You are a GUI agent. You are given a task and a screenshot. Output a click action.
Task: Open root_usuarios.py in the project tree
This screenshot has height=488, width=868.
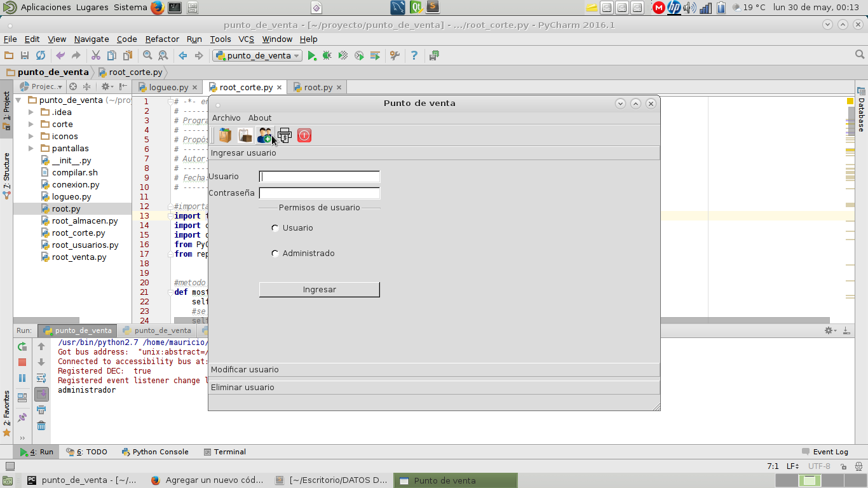click(x=85, y=245)
